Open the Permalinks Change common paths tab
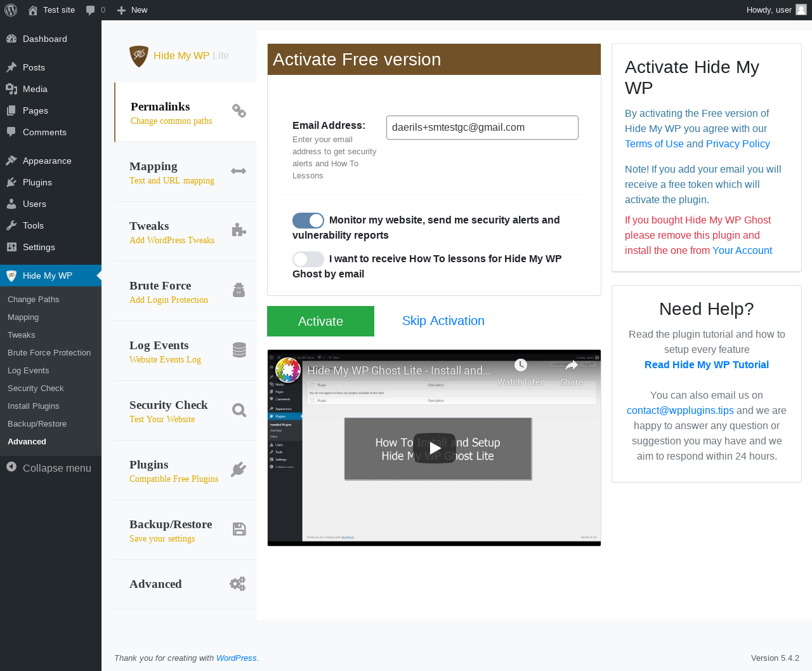 click(x=186, y=112)
